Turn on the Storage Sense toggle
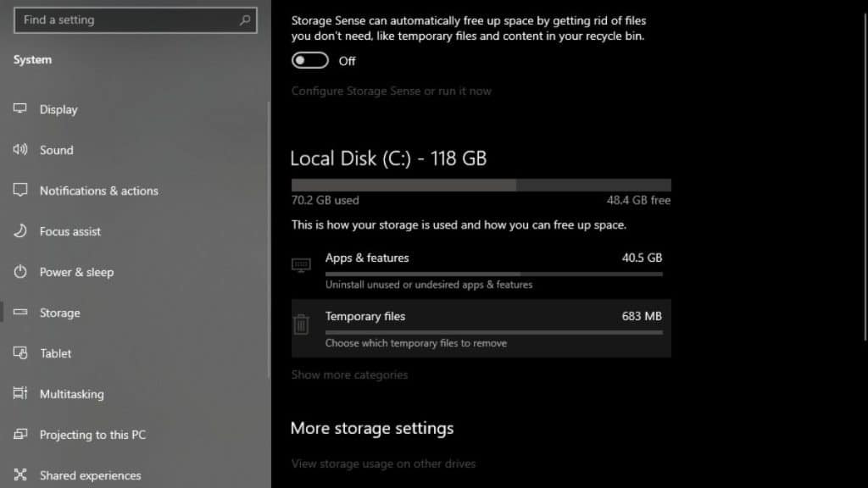The height and width of the screenshot is (488, 868). (310, 61)
